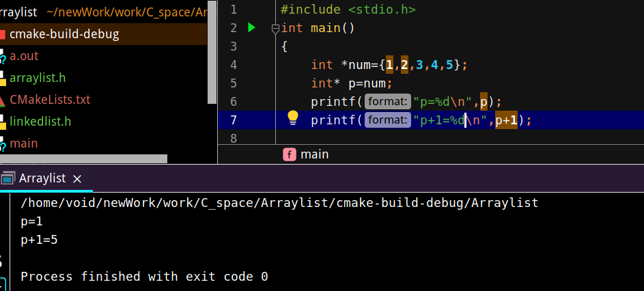Close the Arraylist run tab
This screenshot has width=644, height=291.
pyautogui.click(x=76, y=179)
